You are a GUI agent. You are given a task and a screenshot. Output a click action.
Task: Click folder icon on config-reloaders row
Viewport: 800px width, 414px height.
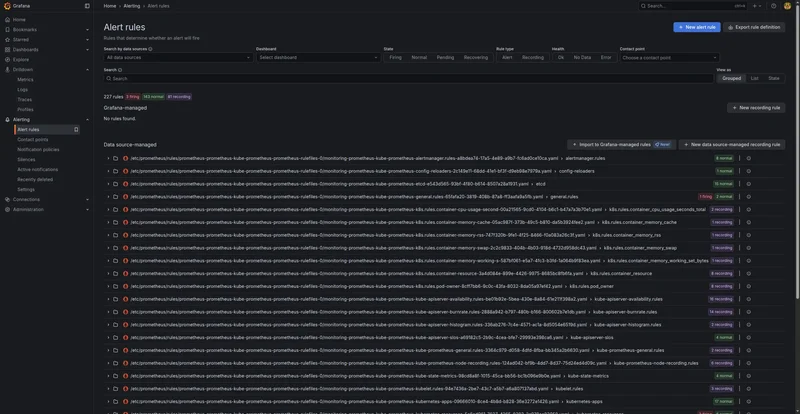pos(116,171)
